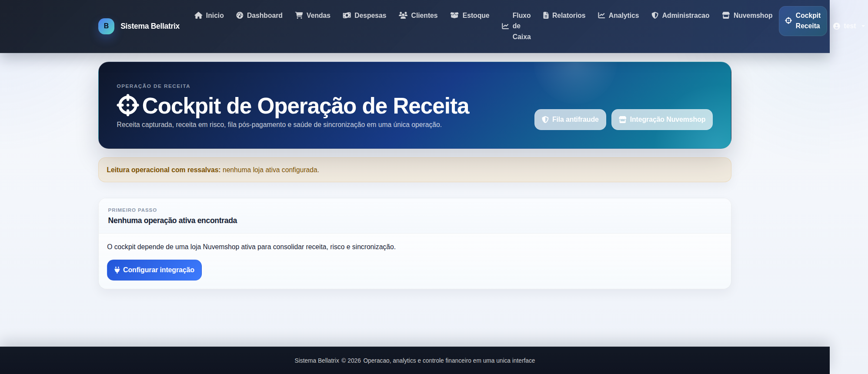Click the Bellatrix B logo badge
This screenshot has height=374, width=868.
[x=106, y=26]
